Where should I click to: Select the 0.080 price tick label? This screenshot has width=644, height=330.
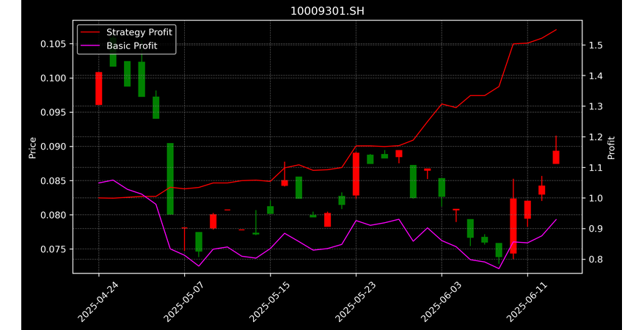point(54,215)
